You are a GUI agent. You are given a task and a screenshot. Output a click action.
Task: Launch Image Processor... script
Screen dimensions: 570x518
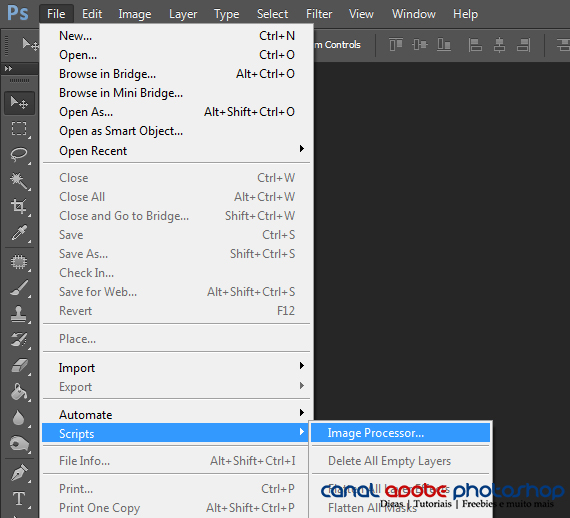(x=401, y=433)
